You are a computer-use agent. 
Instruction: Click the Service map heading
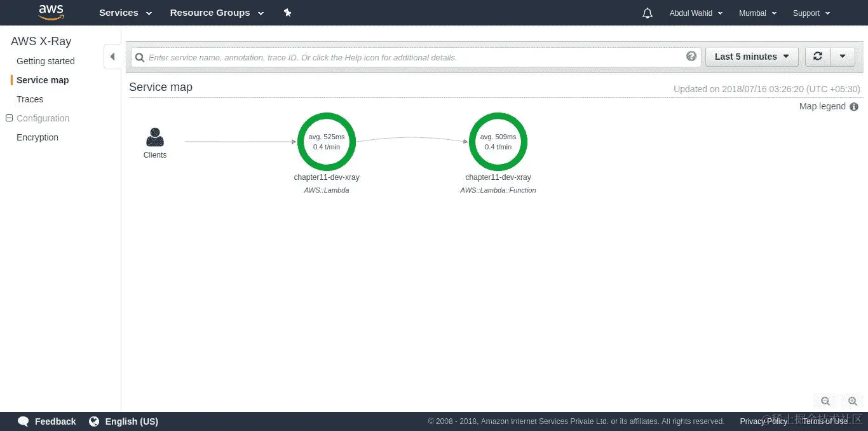[161, 87]
